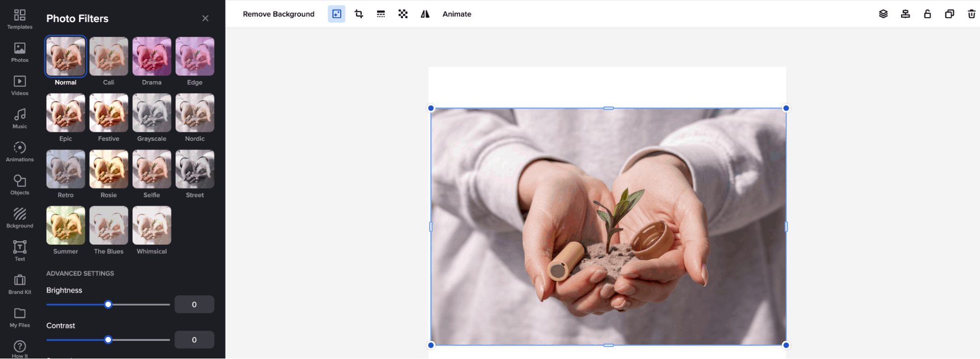Open the align position icon
This screenshot has height=359, width=980.
pos(905,14)
